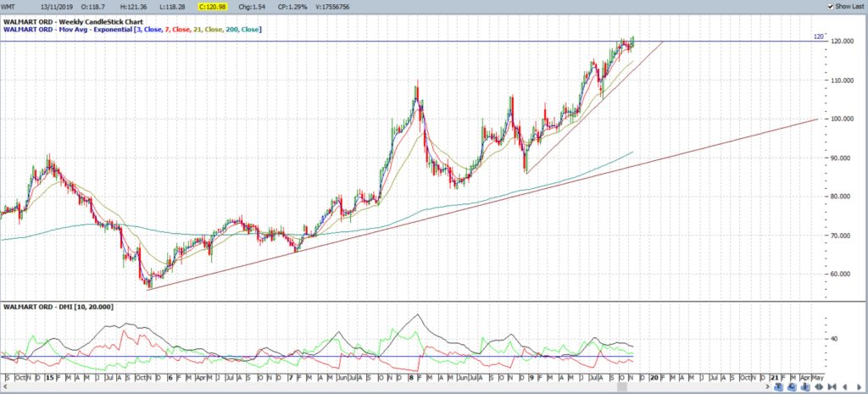Image resolution: width=868 pixels, height=394 pixels.
Task: Click the date 13/11/2019 in the header
Action: click(x=56, y=6)
